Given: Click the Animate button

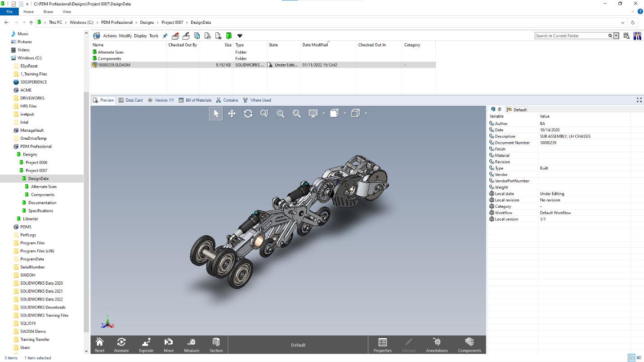Looking at the screenshot, I should 121,345.
